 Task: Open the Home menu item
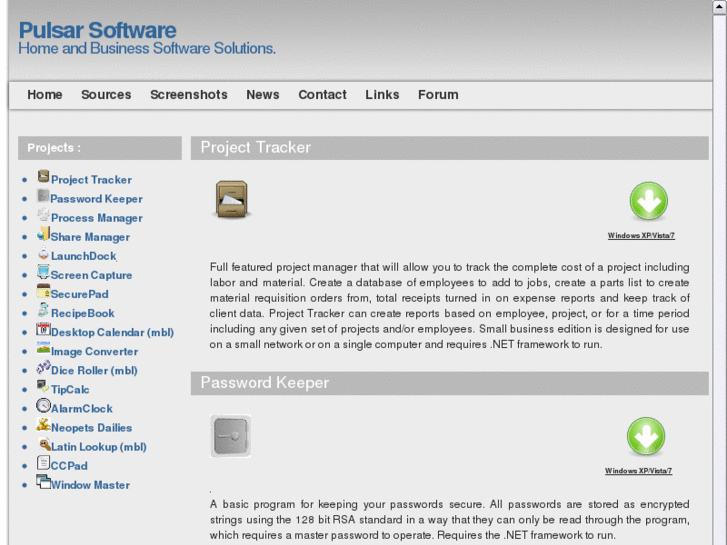[x=45, y=95]
